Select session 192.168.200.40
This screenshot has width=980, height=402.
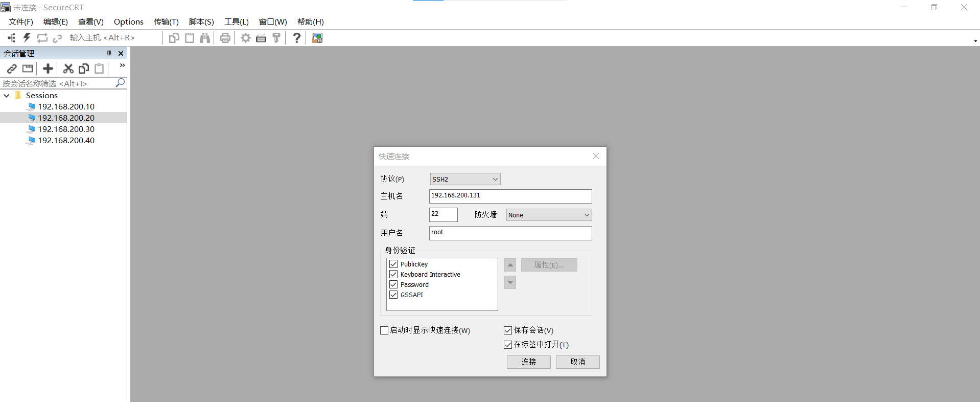pos(66,140)
